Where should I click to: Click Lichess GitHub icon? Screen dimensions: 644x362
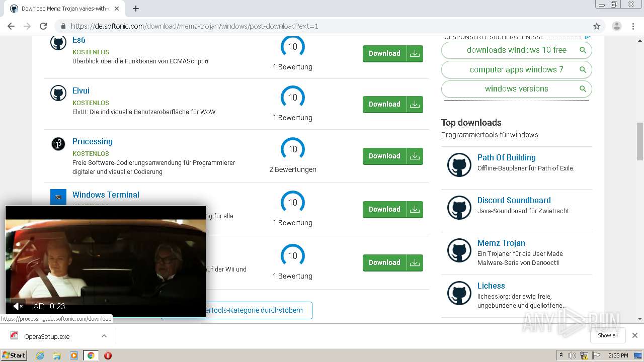click(459, 293)
